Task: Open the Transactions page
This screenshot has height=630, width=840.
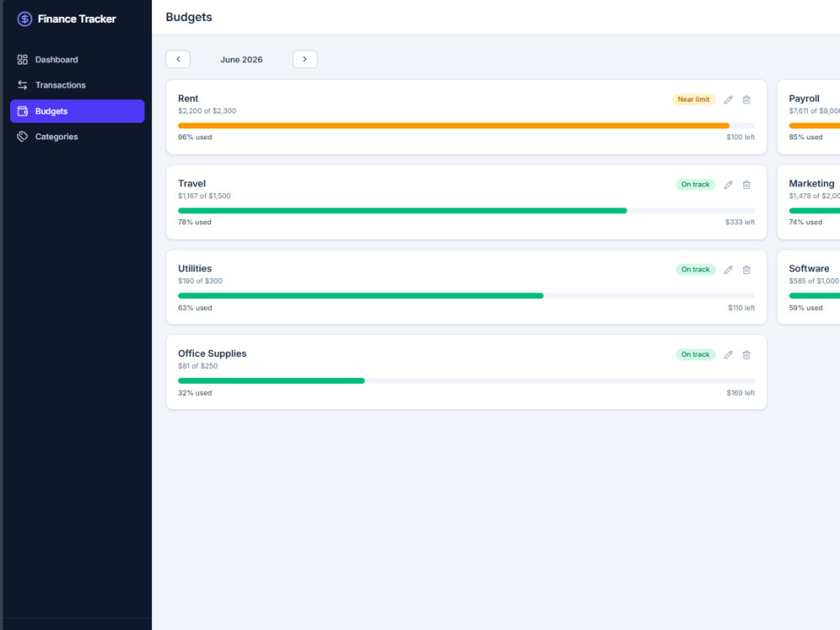Action: [77, 85]
